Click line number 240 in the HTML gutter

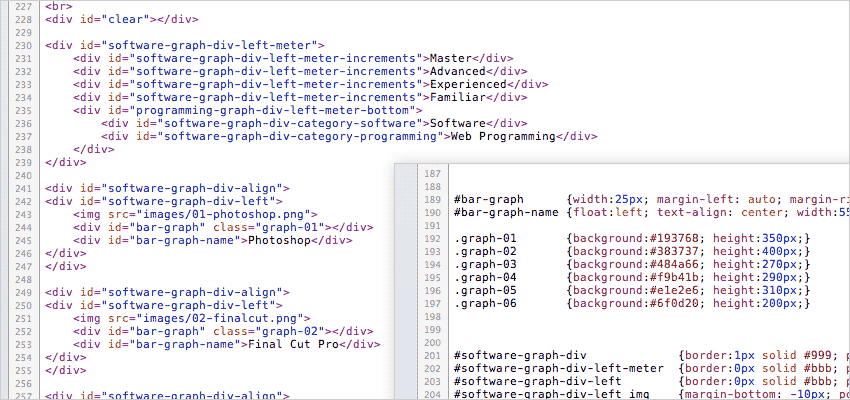[19, 175]
